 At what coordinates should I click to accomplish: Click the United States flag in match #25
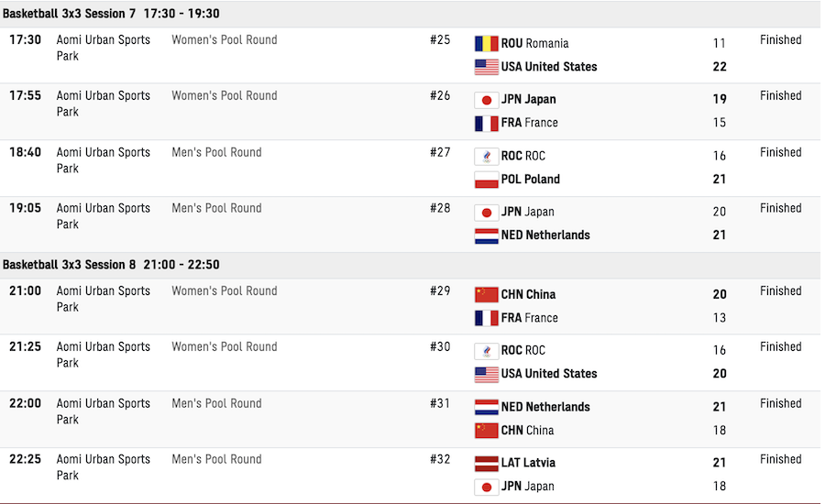pyautogui.click(x=486, y=67)
